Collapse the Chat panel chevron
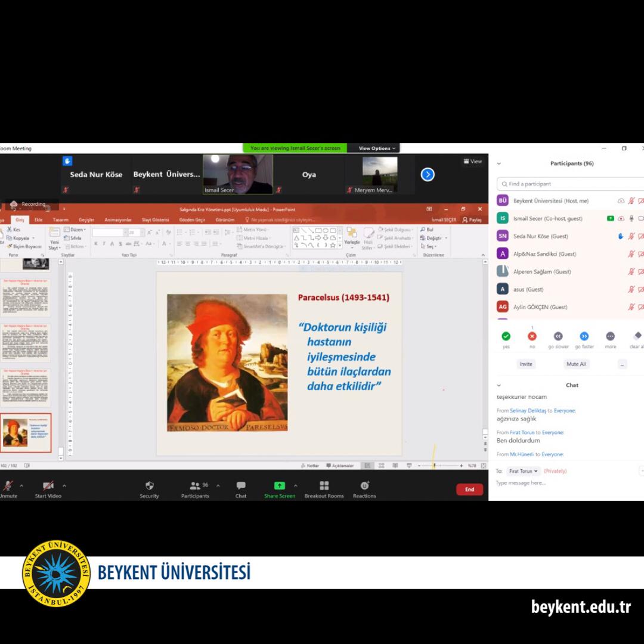Viewport: 644px width, 644px height. [x=499, y=385]
